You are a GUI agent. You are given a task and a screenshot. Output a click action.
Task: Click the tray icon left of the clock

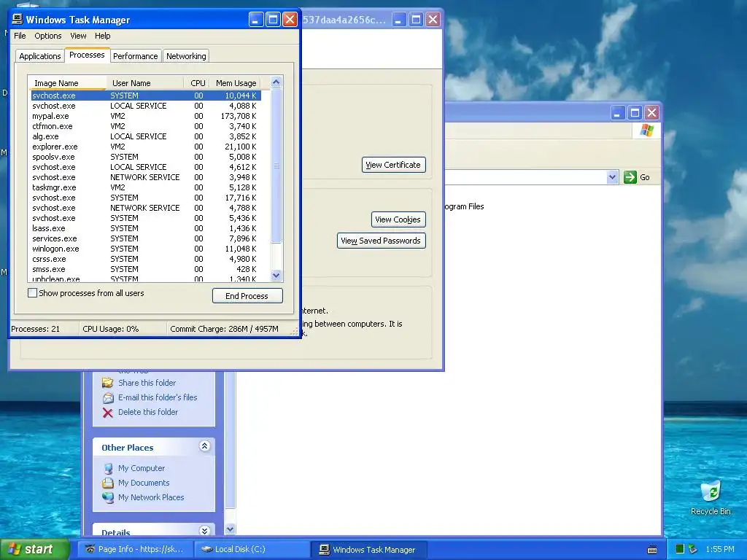click(693, 549)
